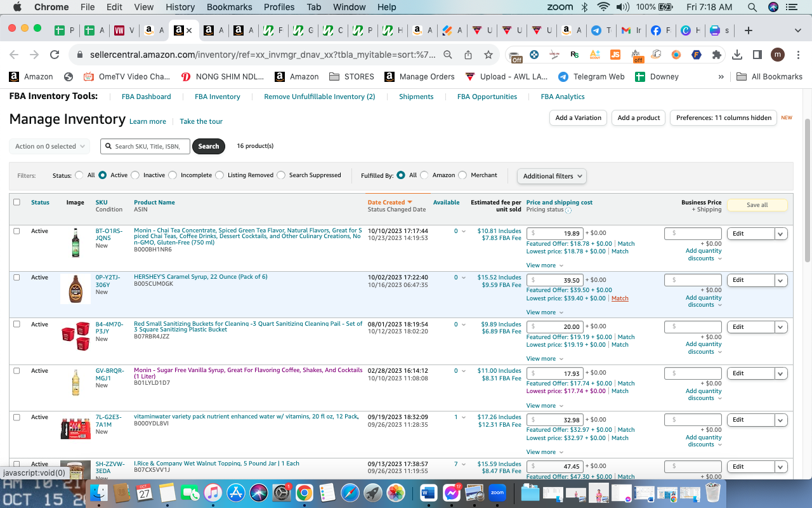Click "Add a Variation"

[x=579, y=117]
